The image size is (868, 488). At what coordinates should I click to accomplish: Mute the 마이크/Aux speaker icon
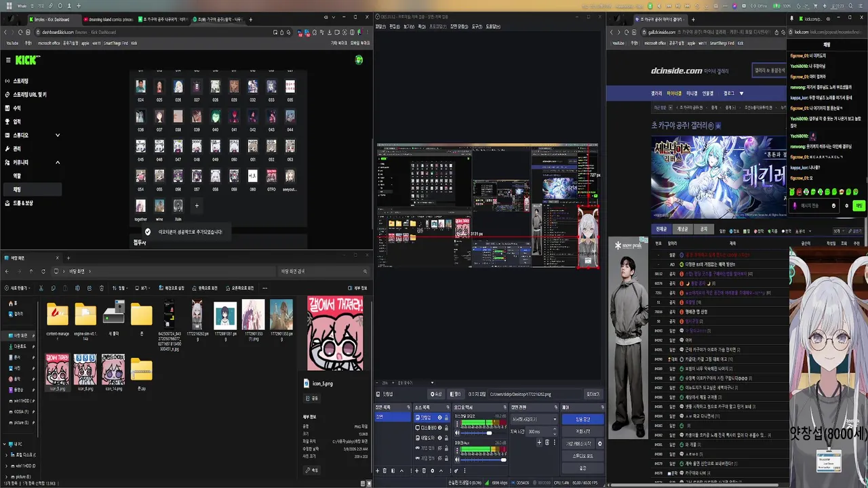tap(457, 460)
